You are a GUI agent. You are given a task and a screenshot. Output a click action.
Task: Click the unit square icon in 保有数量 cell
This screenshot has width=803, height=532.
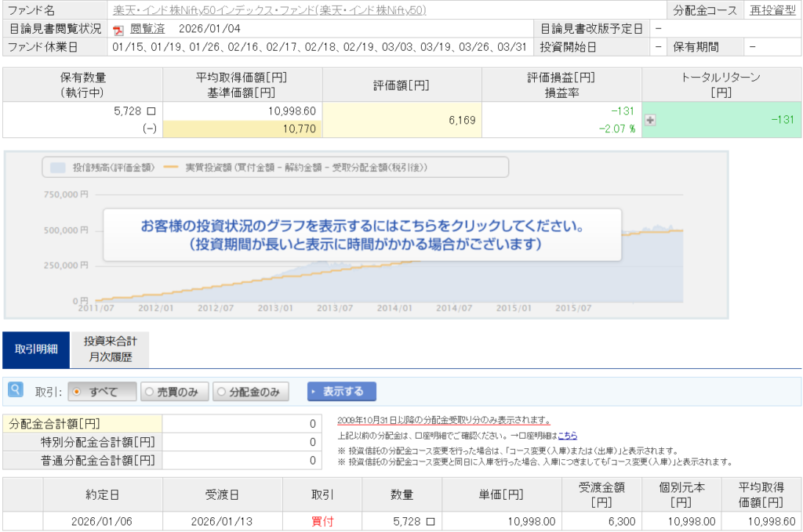tap(151, 112)
